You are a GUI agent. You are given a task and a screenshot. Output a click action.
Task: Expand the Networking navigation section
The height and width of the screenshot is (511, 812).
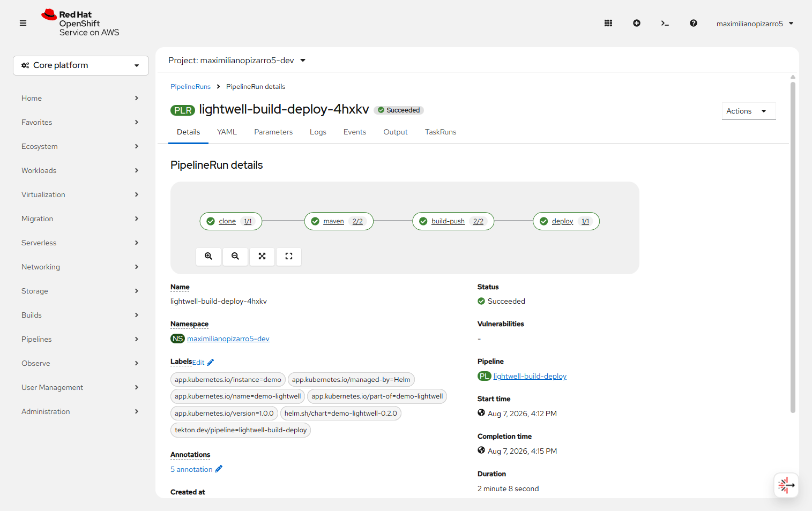tap(80, 267)
